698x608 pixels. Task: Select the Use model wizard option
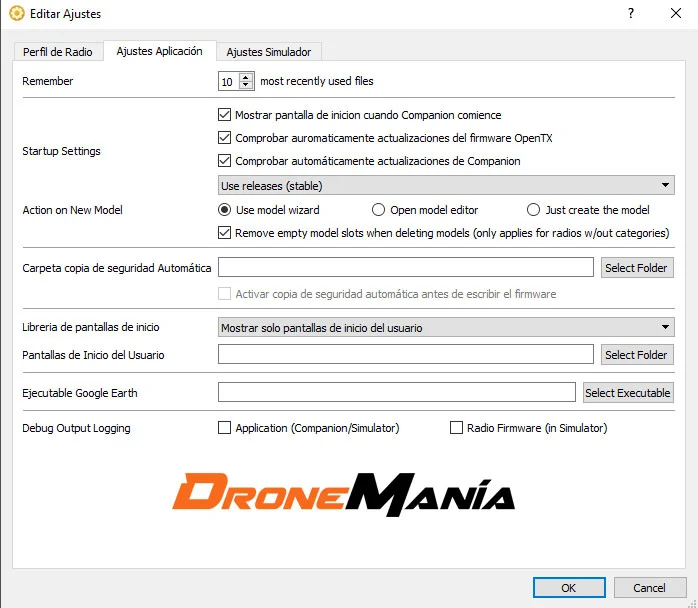tap(224, 210)
